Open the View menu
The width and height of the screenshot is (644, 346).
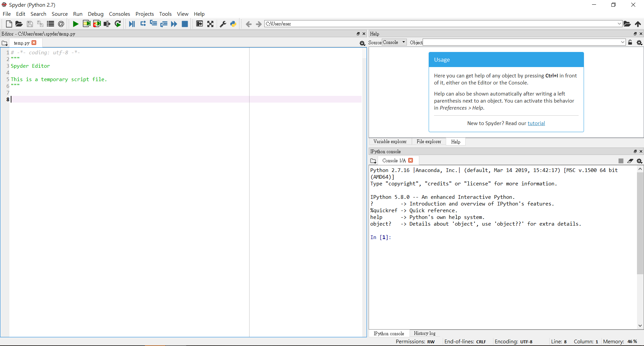pos(183,14)
